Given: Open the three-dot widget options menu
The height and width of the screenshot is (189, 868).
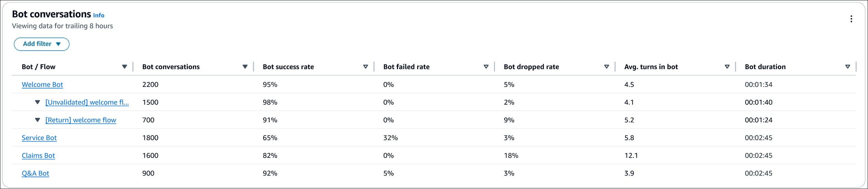Looking at the screenshot, I should point(851,19).
